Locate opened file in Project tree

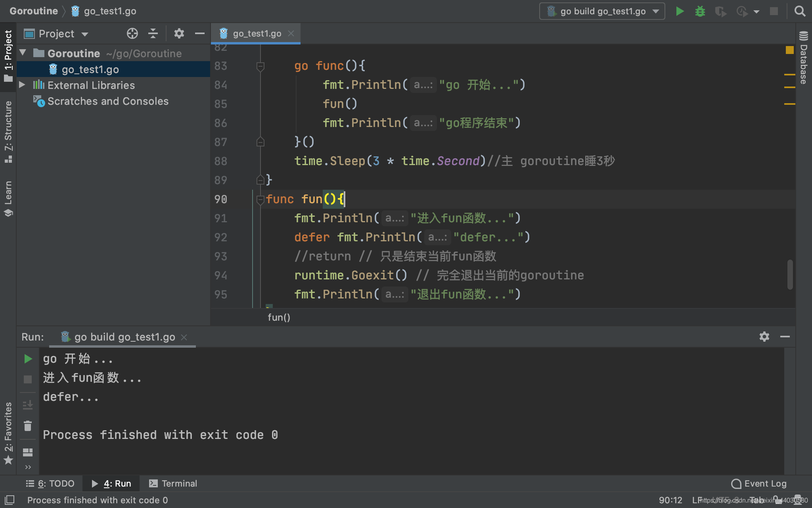[132, 34]
